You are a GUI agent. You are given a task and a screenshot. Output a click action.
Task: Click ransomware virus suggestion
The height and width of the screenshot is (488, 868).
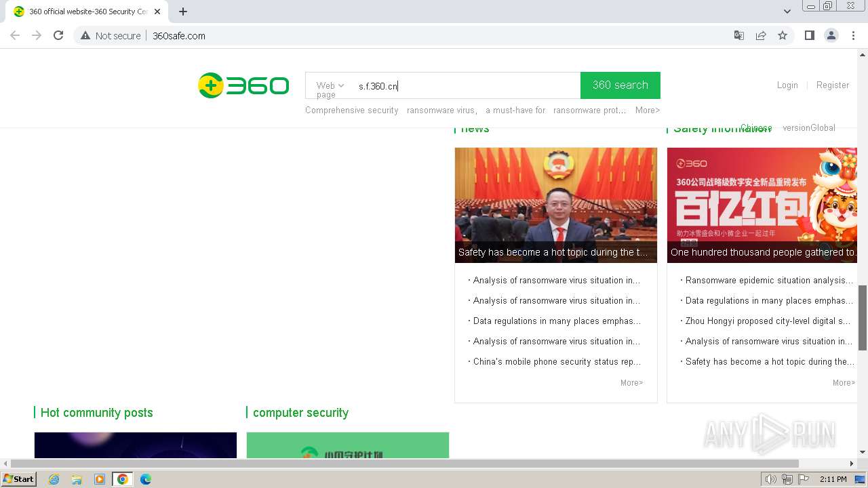coord(442,110)
